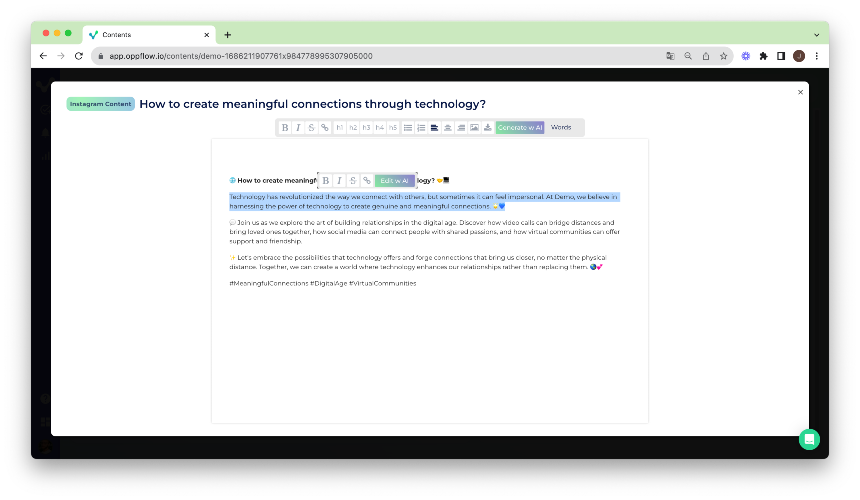Open the purple extension icon
This screenshot has width=860, height=500.
[x=746, y=56]
